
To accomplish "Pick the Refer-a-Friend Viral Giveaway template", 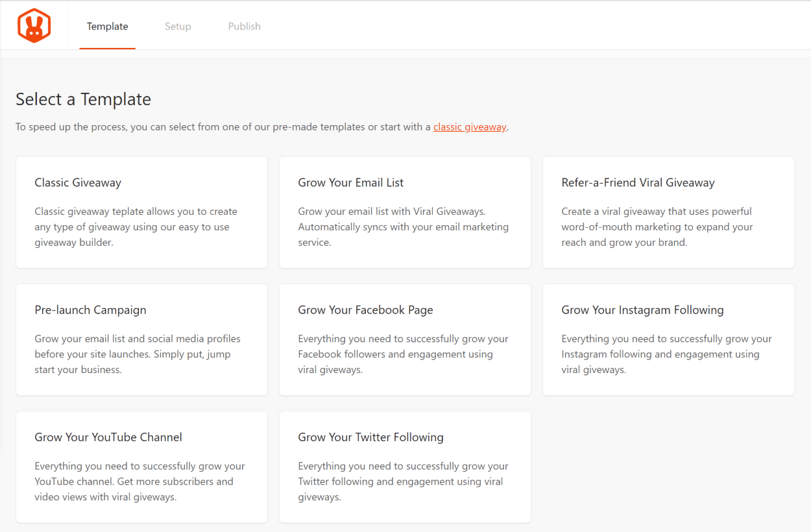I will click(668, 212).
